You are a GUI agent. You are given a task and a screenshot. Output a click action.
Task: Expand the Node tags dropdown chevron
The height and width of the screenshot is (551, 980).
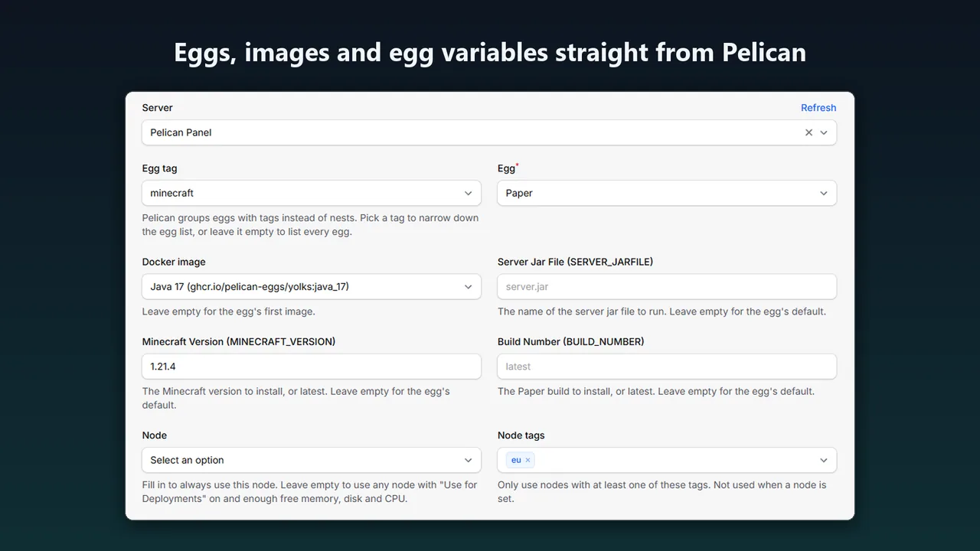coord(824,460)
